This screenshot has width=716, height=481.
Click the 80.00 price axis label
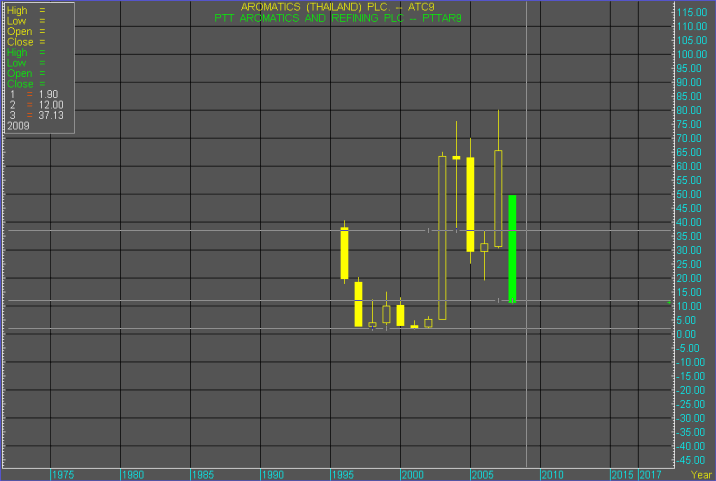point(689,110)
